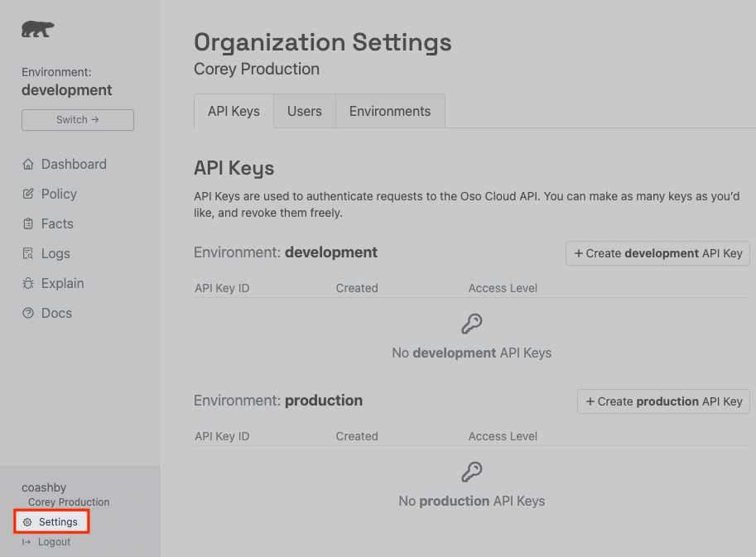Click the Logs search icon
This screenshot has height=557, width=756.
[28, 253]
